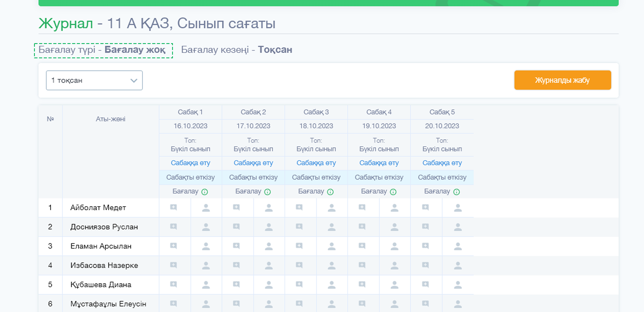Click Сабақты өткізу under 20.10.2023
Screen dimensions: 644x312
tap(442, 177)
